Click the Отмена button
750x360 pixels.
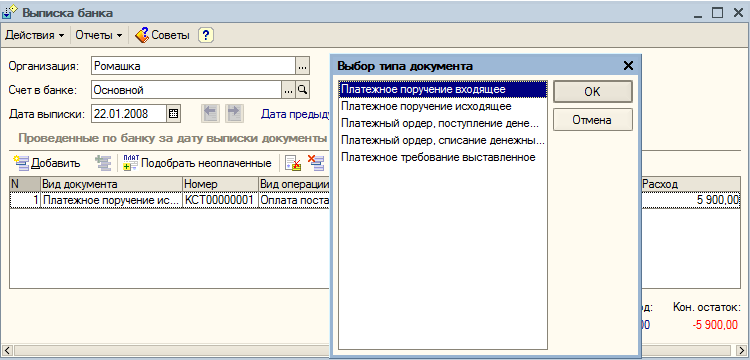(593, 120)
